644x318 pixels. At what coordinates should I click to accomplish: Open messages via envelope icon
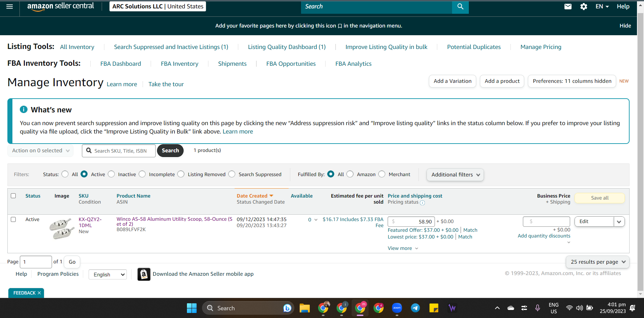568,6
